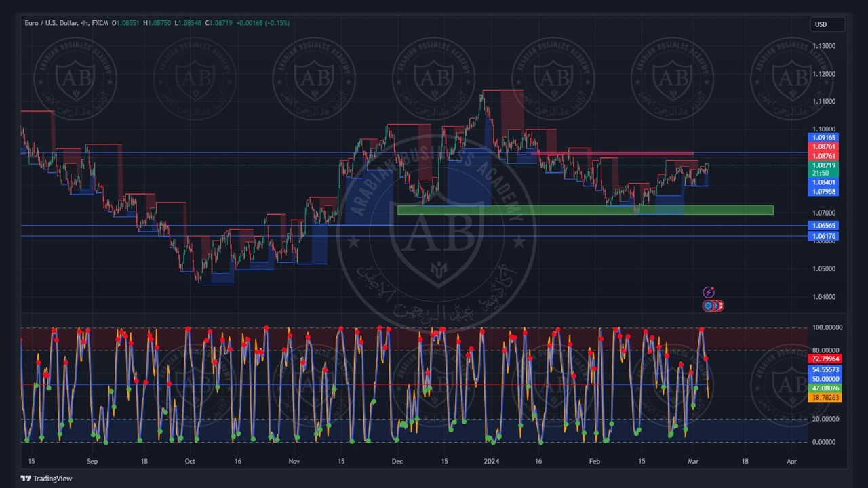Select the red resistance zone rectangle
The image size is (868, 488).
pos(612,154)
